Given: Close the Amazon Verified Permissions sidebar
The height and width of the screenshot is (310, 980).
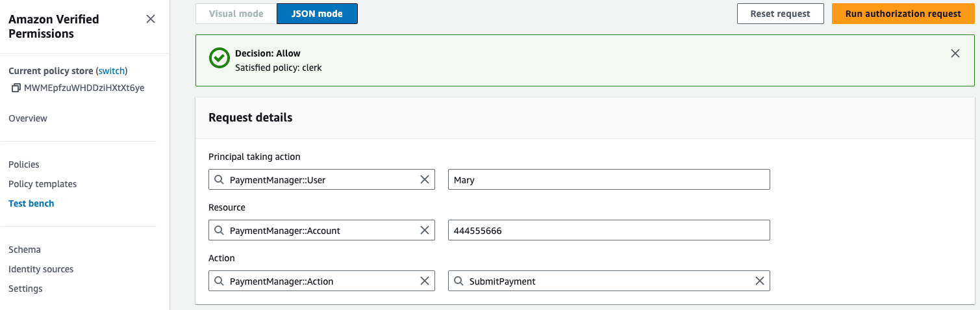Looking at the screenshot, I should 151,19.
